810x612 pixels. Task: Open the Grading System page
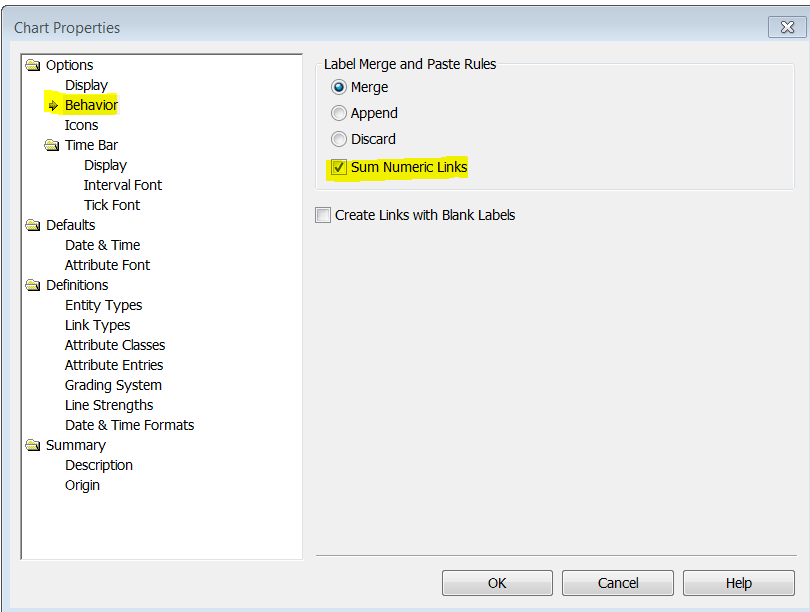click(113, 384)
